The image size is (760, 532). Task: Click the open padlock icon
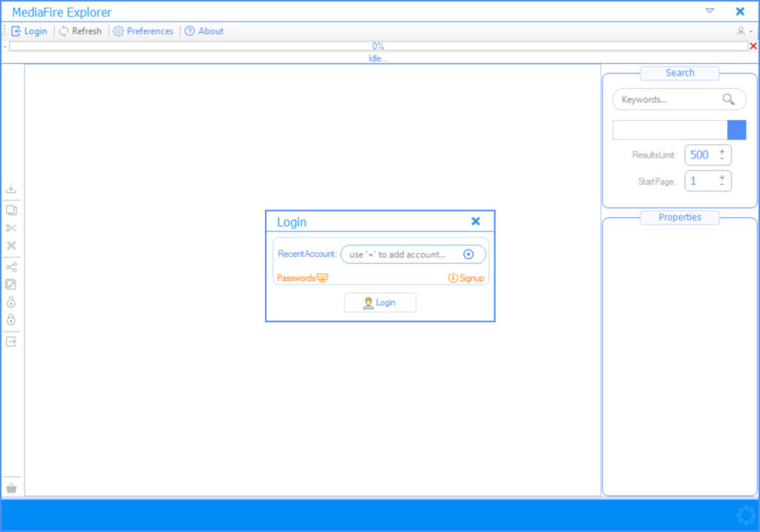(11, 302)
